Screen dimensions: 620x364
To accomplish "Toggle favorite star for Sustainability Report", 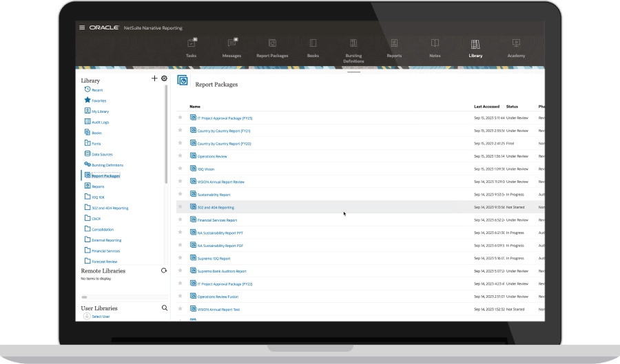I will click(x=180, y=195).
